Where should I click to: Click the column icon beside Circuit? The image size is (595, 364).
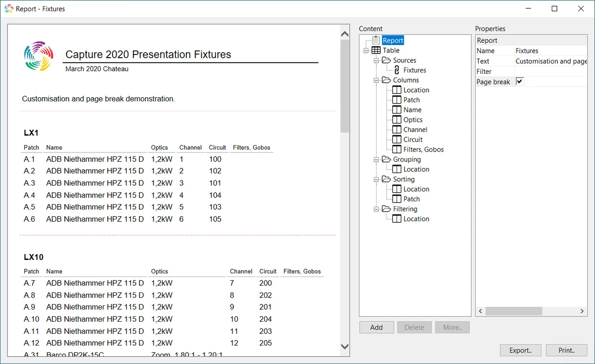(x=397, y=139)
